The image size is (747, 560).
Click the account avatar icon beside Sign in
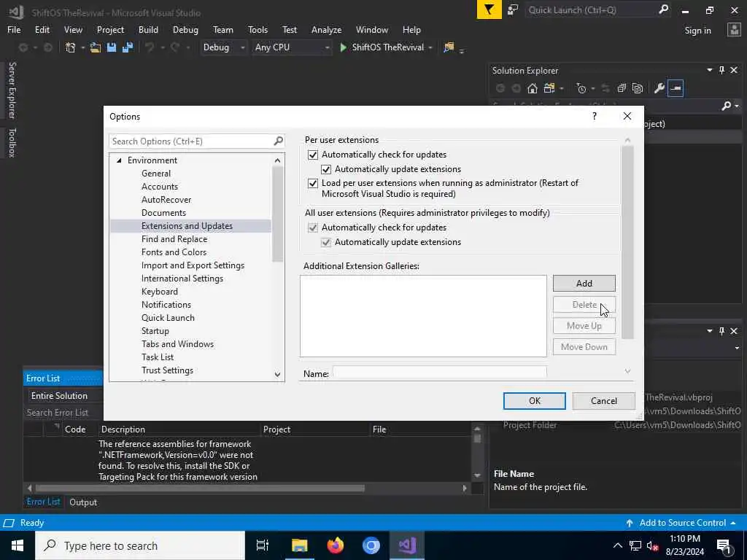click(734, 30)
